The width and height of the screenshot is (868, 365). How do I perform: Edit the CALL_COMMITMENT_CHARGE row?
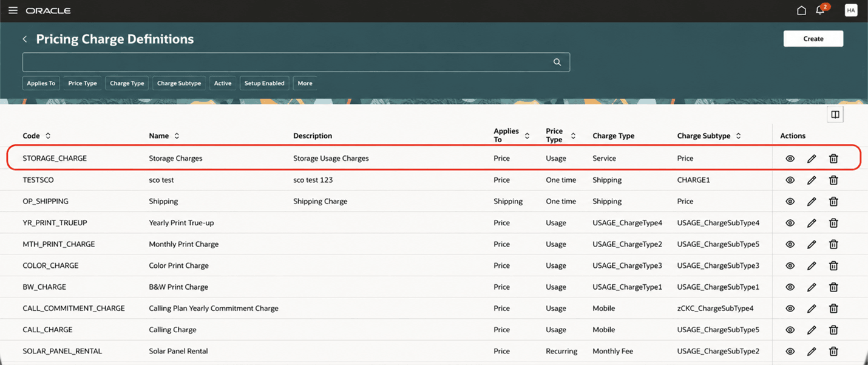pyautogui.click(x=812, y=309)
